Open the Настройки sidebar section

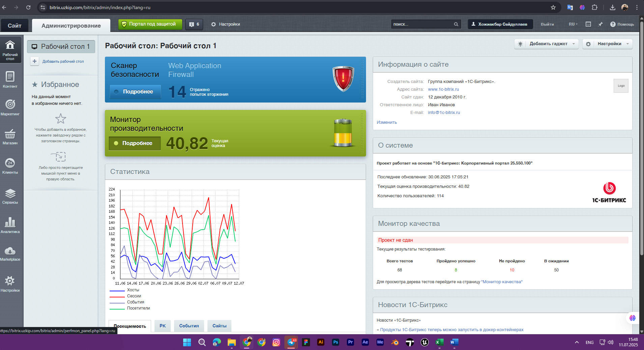10,284
